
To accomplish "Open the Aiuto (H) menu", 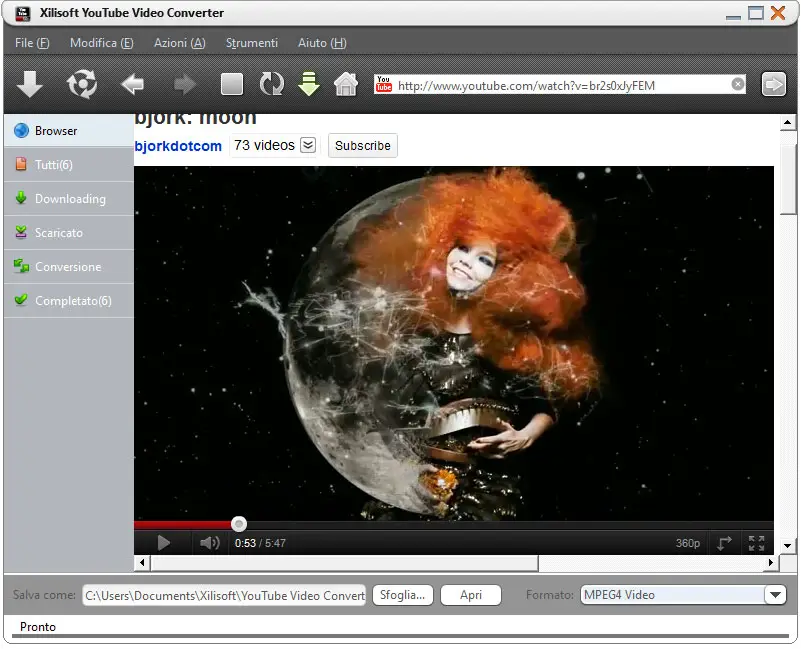I will click(x=322, y=43).
